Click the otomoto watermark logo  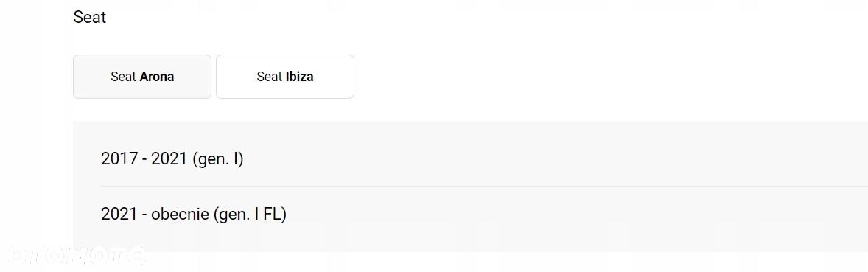(x=75, y=255)
